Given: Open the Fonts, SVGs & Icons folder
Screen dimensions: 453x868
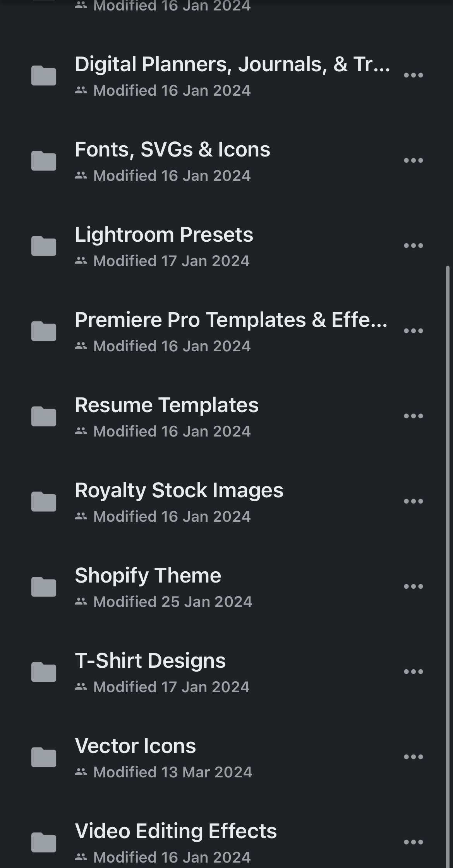Looking at the screenshot, I should click(172, 150).
